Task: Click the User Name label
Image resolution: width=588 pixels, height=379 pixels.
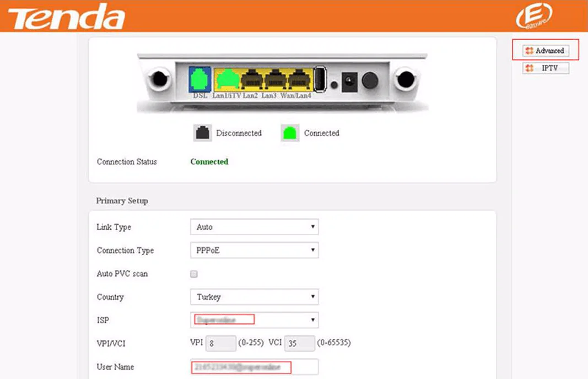Action: pyautogui.click(x=116, y=367)
